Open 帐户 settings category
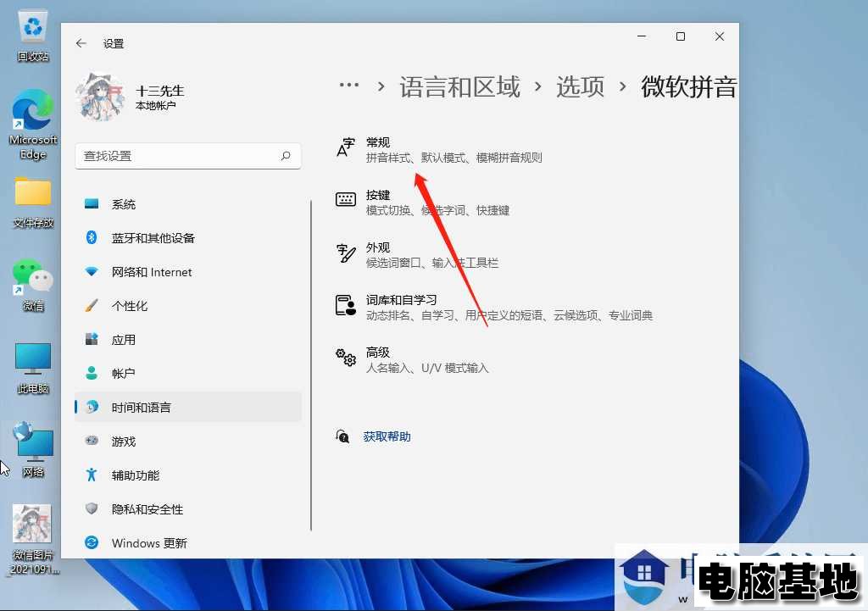Image resolution: width=868 pixels, height=611 pixels. 187,374
